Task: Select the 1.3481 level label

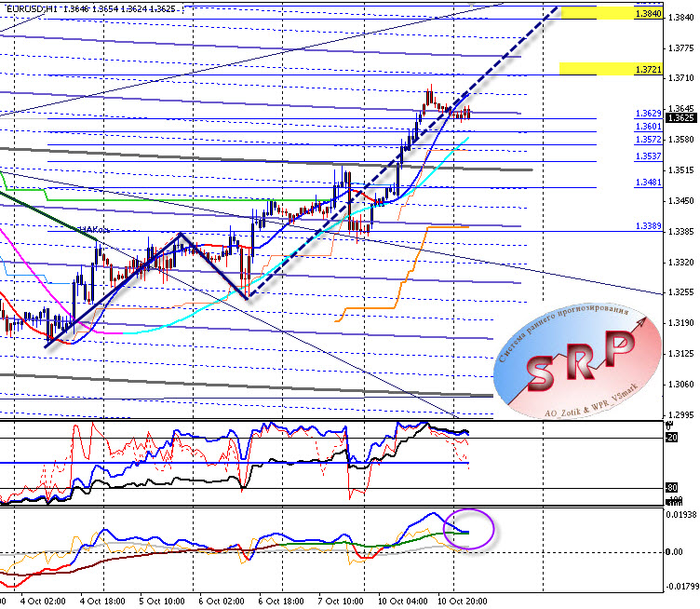Action: coord(648,183)
